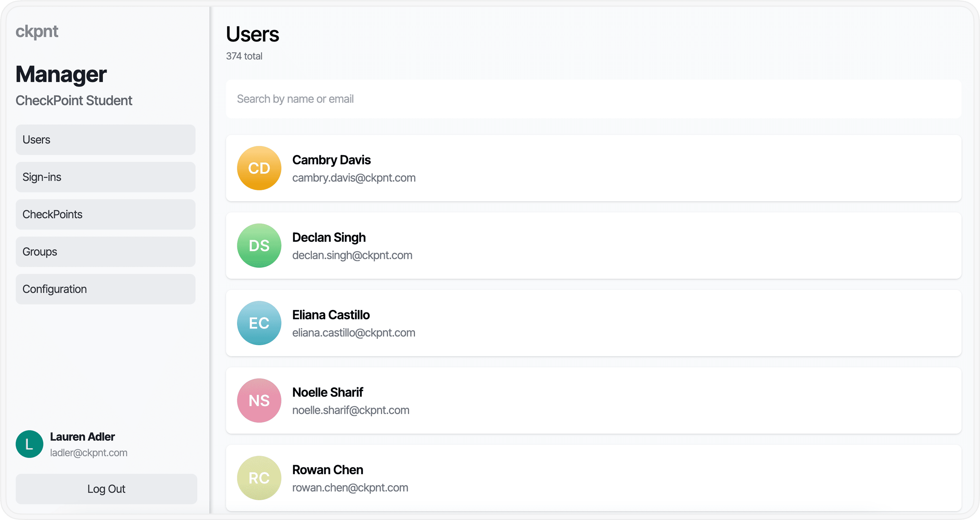Open the CheckPoints menu item
Screen dimensions: 980x520
[105, 214]
